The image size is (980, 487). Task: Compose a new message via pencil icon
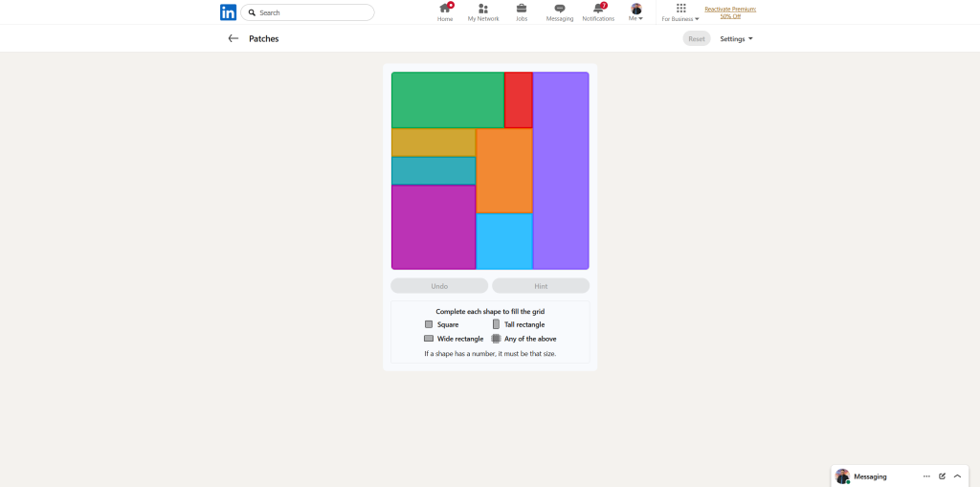[942, 476]
